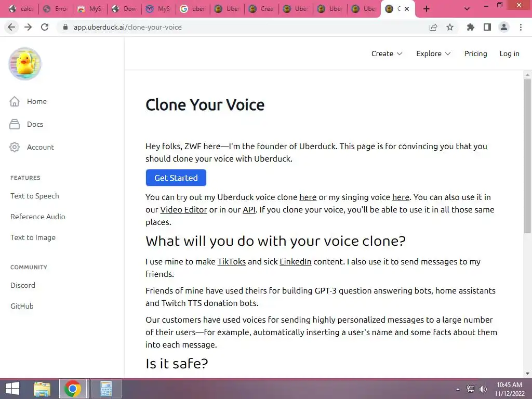Click the browser forward arrow
Image resolution: width=532 pixels, height=399 pixels.
point(28,27)
